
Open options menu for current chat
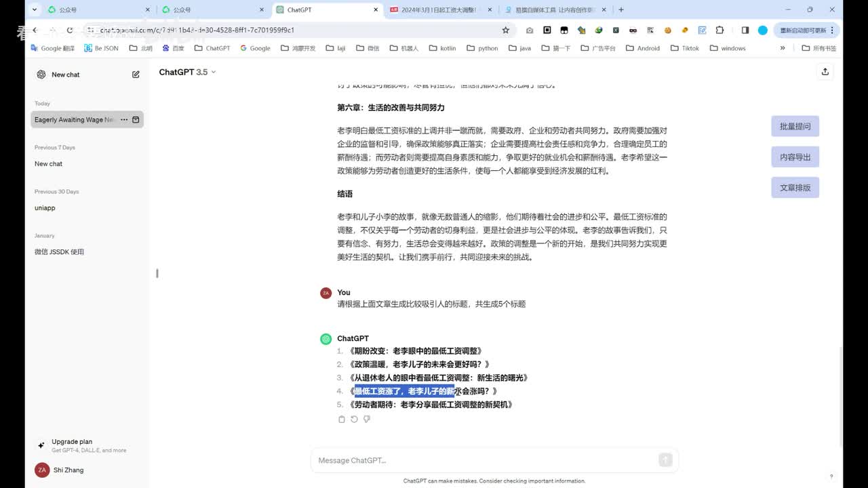pos(124,120)
